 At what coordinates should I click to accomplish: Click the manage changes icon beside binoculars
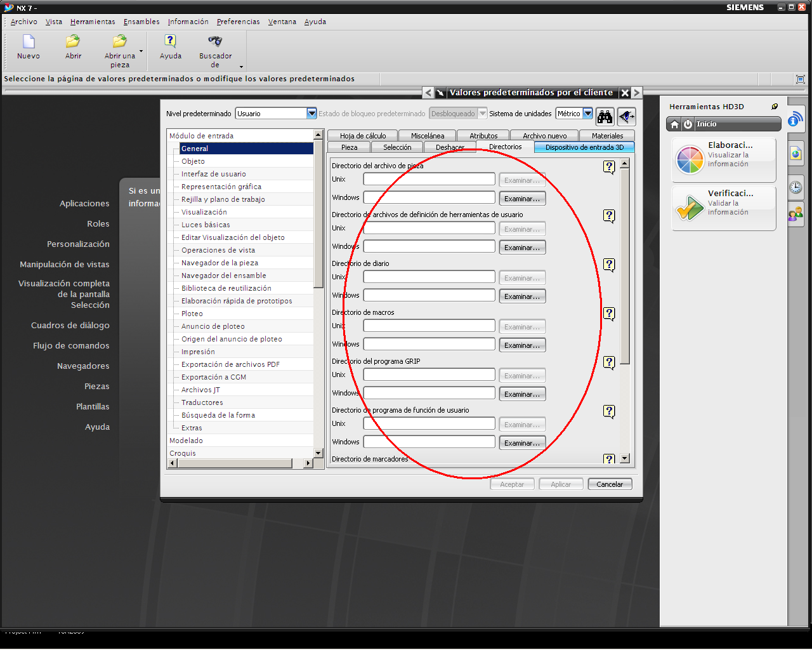coord(626,117)
